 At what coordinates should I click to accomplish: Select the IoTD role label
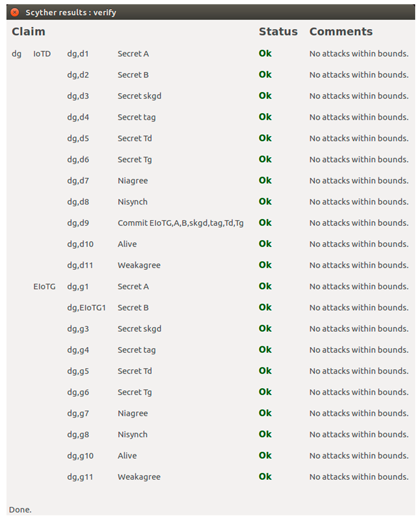click(x=42, y=54)
